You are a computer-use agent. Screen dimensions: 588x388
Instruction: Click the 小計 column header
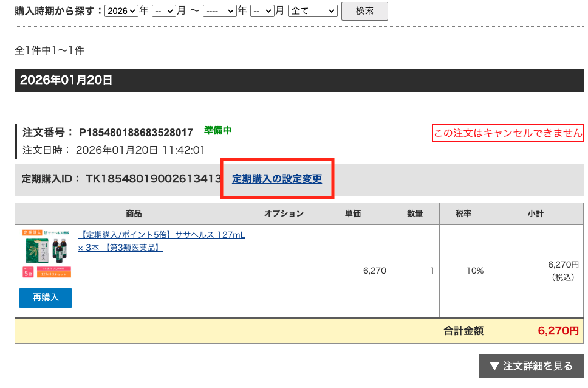535,213
